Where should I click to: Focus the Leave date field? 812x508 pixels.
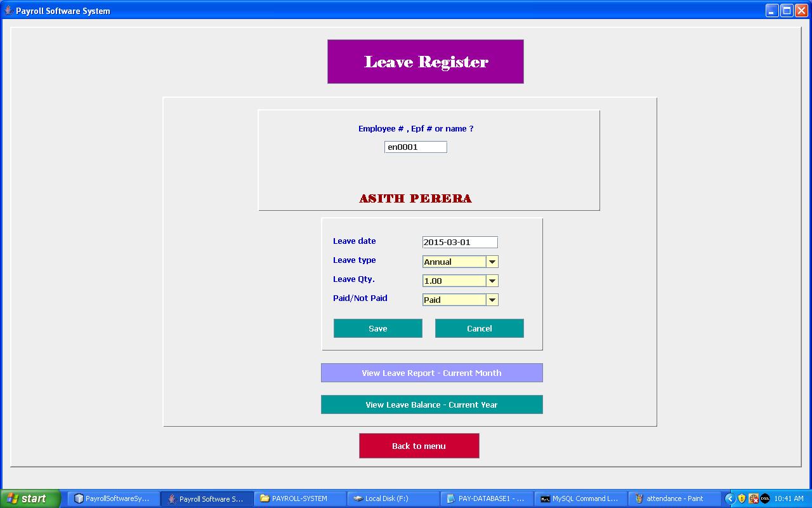459,243
